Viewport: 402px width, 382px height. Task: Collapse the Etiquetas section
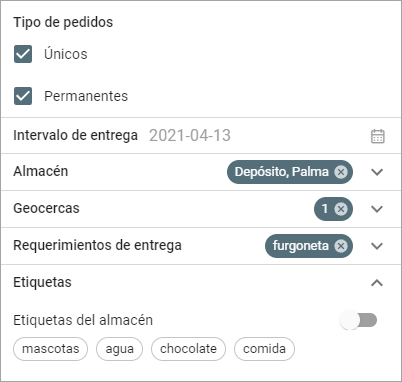point(377,283)
